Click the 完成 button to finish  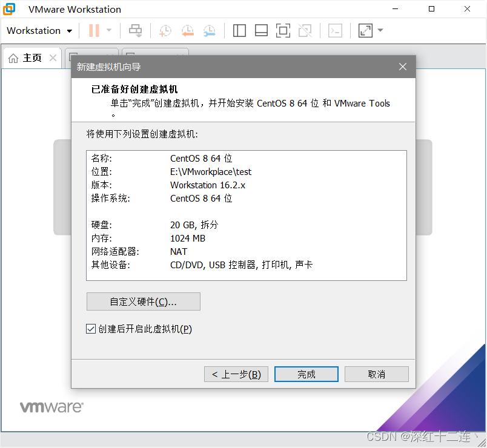(x=306, y=374)
